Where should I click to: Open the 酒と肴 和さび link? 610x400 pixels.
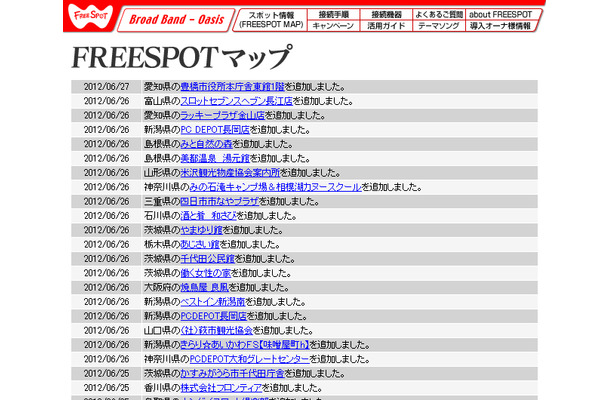[x=209, y=216]
